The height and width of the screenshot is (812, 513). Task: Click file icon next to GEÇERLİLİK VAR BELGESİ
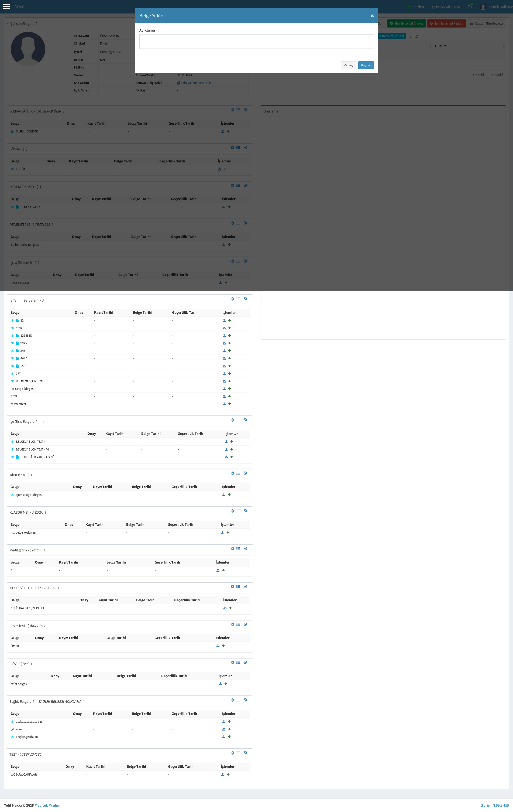(x=17, y=457)
